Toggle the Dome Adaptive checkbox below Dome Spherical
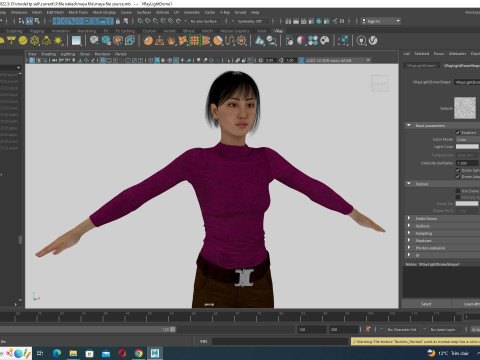Screen dimensions: 480x360 [458, 177]
